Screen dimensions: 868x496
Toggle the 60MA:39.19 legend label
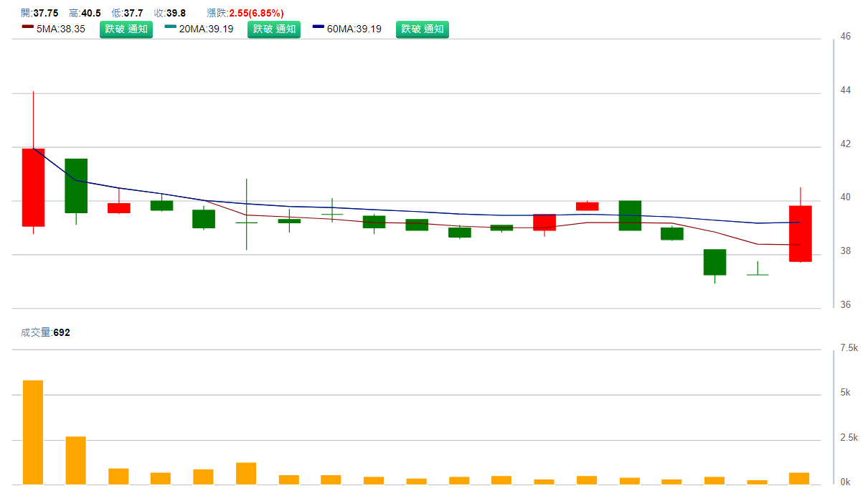[354, 29]
